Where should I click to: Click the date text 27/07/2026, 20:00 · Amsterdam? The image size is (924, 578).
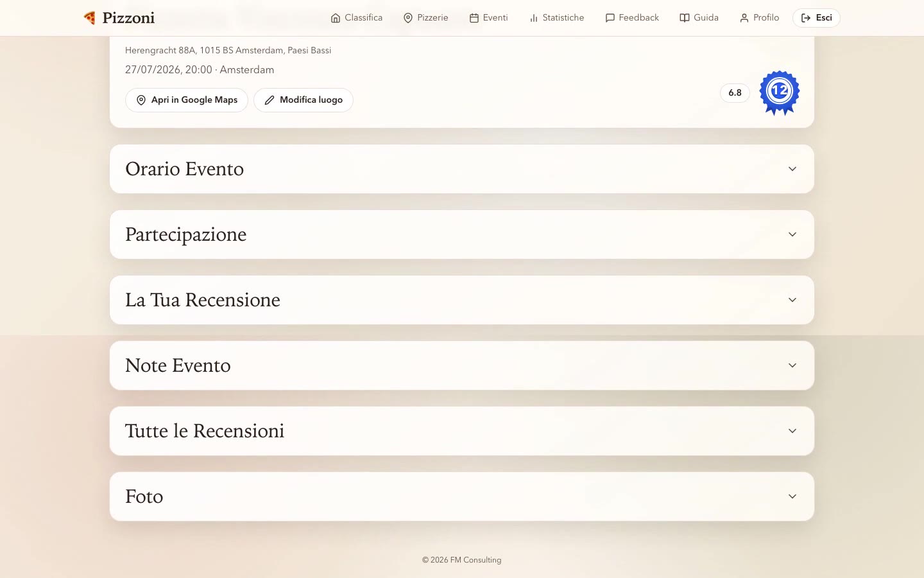(200, 70)
